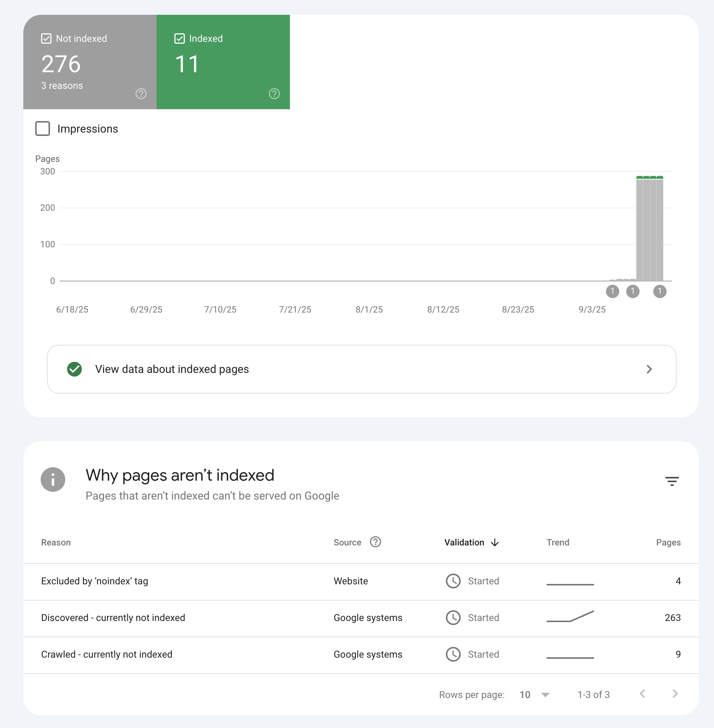Click the Trend column header
714x728 pixels.
point(558,542)
